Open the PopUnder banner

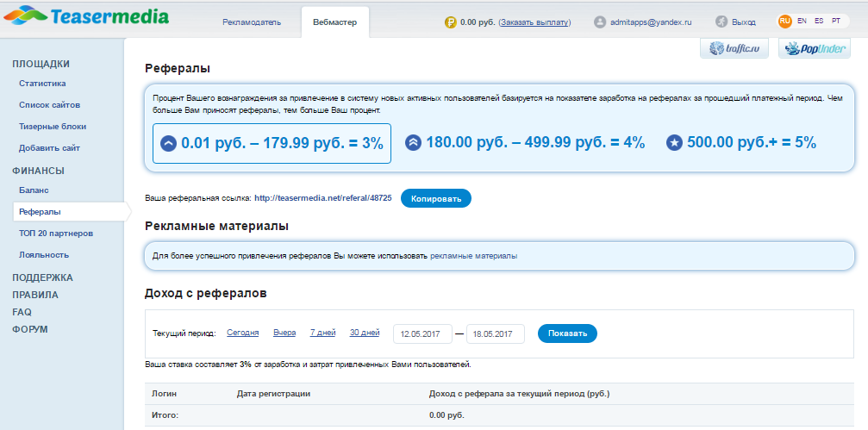tap(815, 49)
